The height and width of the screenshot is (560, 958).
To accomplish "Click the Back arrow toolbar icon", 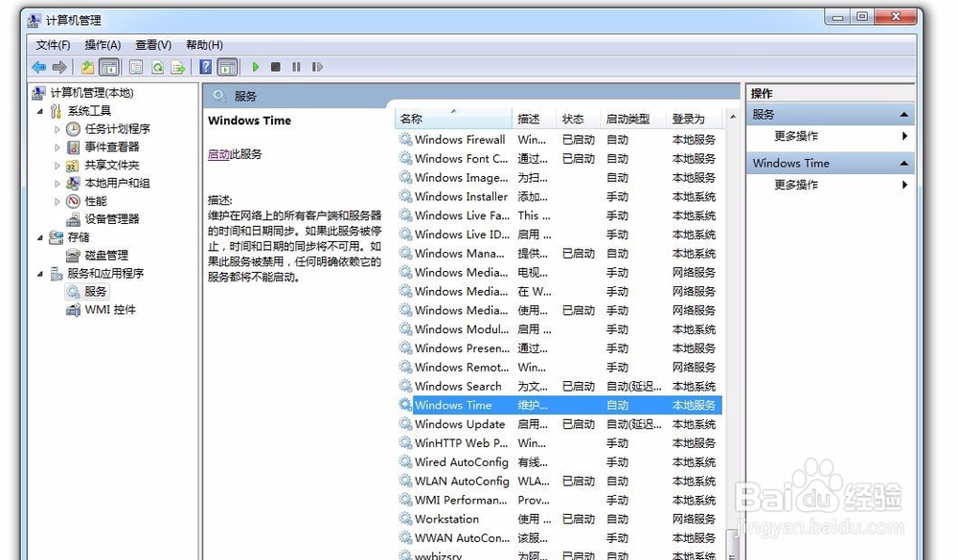I will (x=39, y=67).
